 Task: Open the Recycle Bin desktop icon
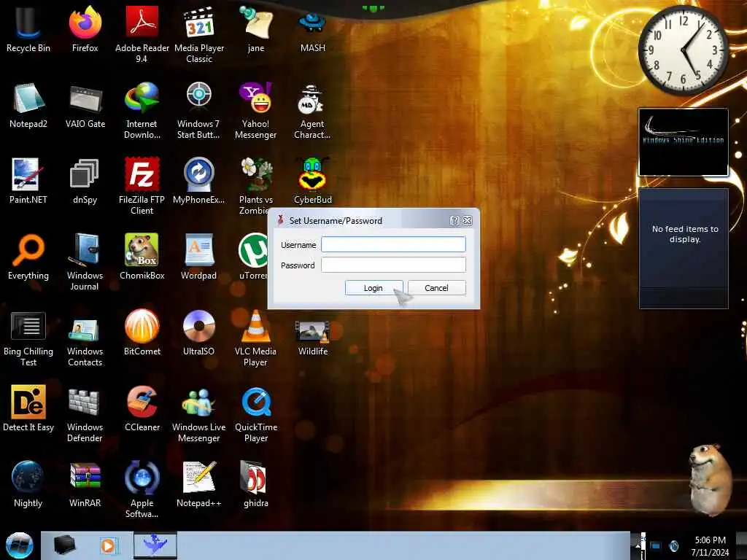(28, 28)
